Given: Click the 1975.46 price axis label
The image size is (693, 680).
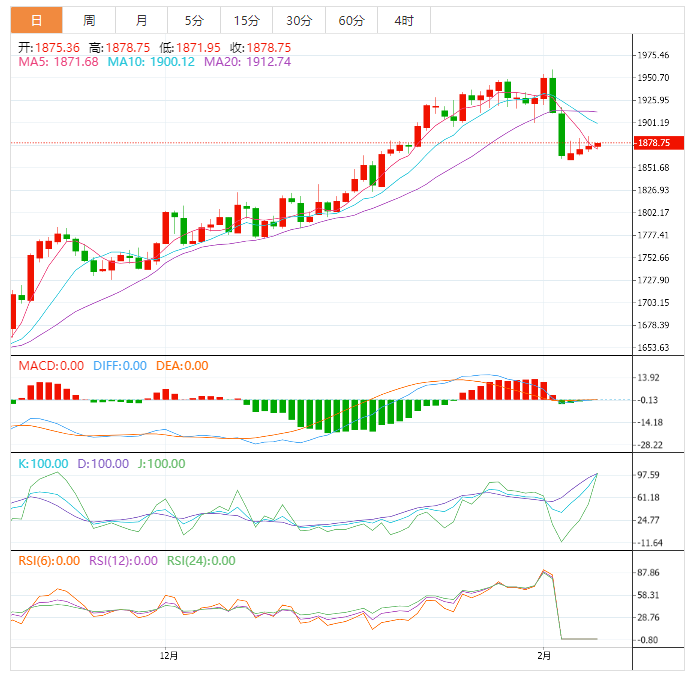Looking at the screenshot, I should tap(653, 55).
